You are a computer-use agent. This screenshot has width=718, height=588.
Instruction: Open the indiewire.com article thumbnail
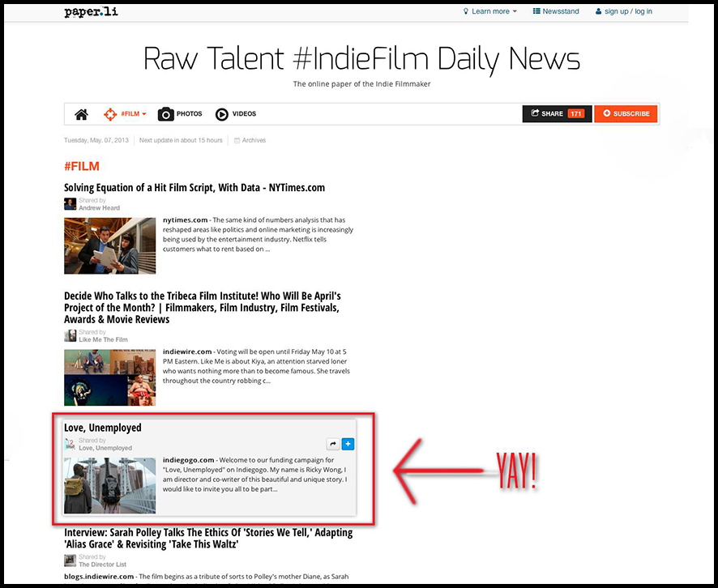coord(110,377)
